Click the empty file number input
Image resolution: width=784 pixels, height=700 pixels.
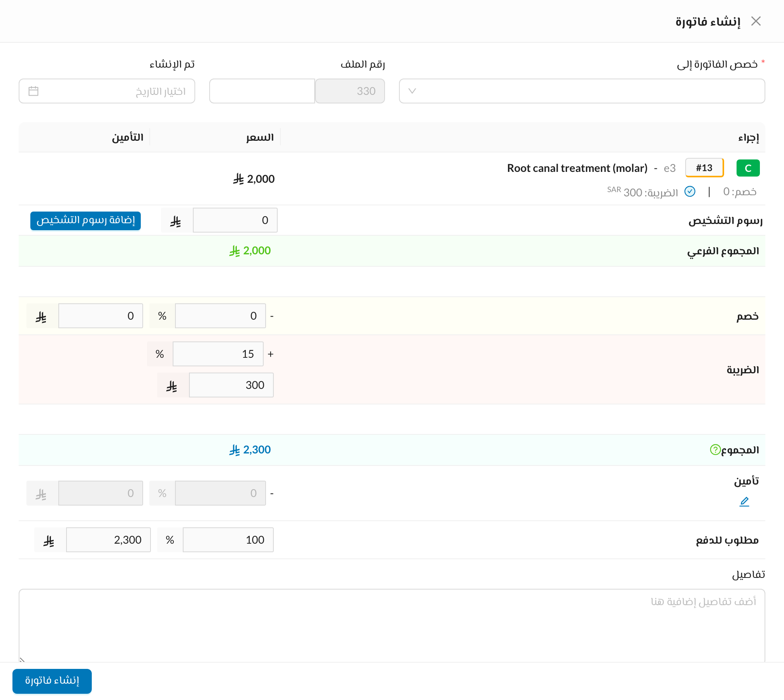point(262,91)
